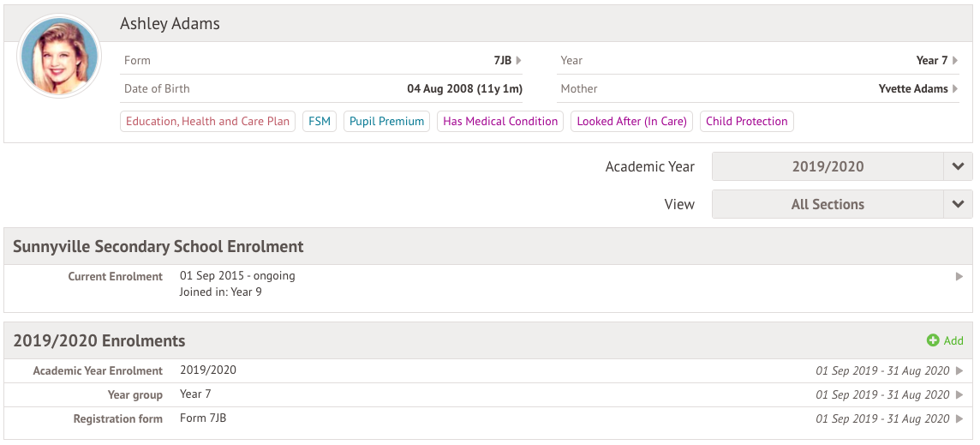Viewport: 980px width, 445px height.
Task: Click arrow on Registration form row
Action: 959,419
